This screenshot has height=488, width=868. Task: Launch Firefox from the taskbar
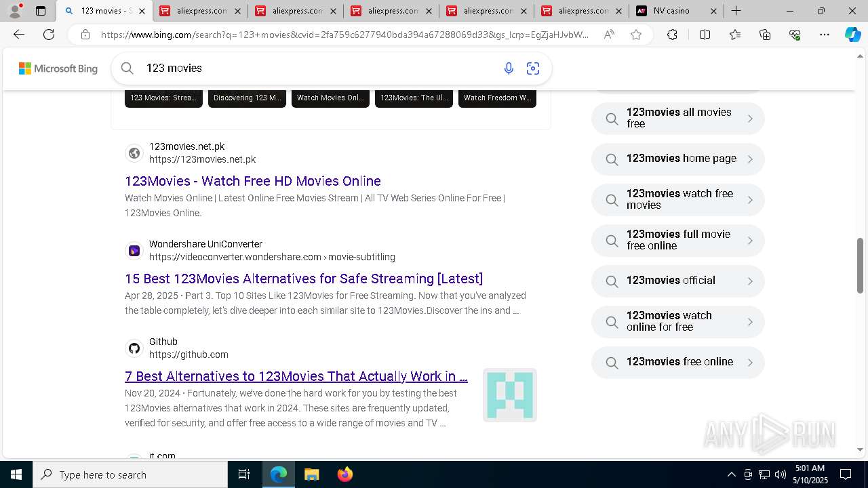345,474
